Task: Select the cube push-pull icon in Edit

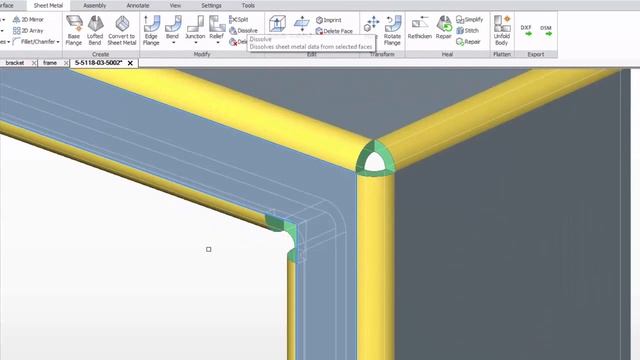Action: (277, 24)
